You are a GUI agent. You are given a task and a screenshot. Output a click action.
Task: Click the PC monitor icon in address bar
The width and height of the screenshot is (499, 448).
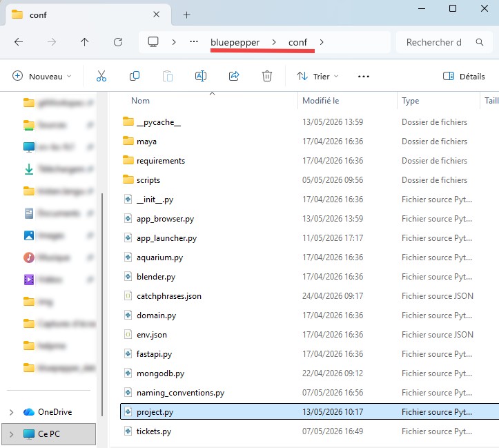coord(153,42)
